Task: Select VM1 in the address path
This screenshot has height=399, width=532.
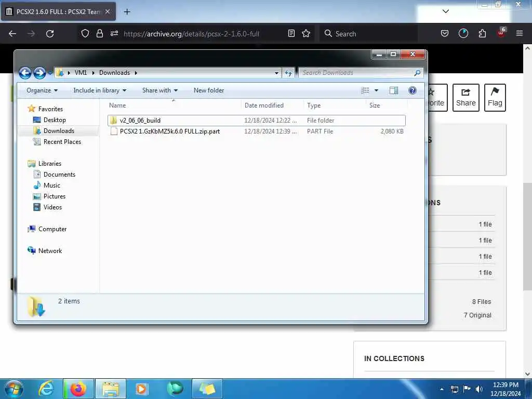Action: tap(81, 73)
